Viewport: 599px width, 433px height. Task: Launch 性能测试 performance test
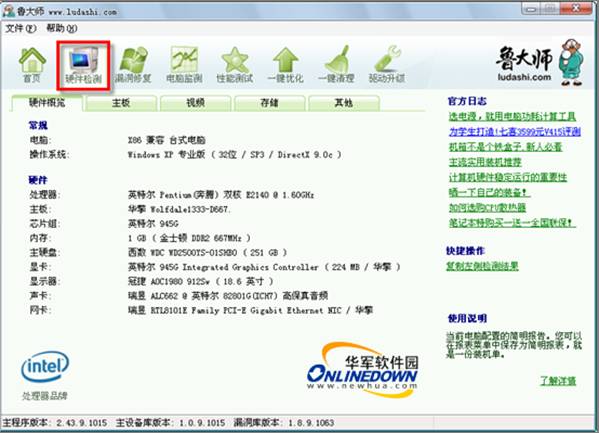[x=235, y=65]
